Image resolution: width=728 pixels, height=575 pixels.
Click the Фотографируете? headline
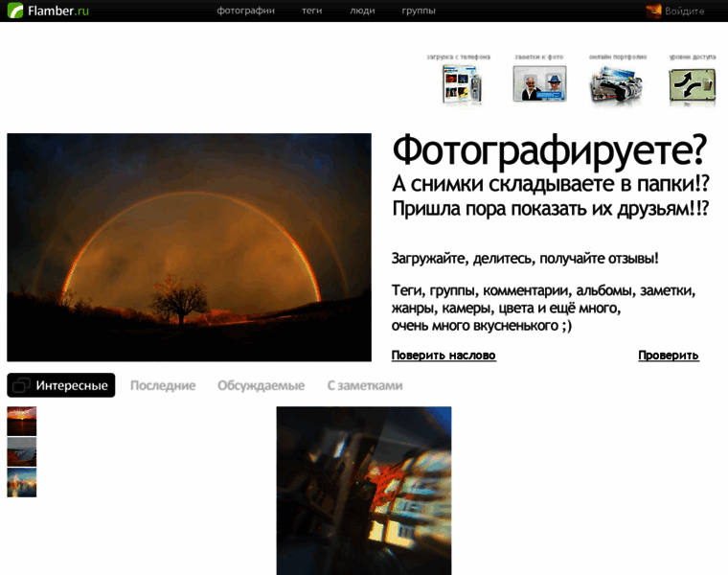coord(549,151)
